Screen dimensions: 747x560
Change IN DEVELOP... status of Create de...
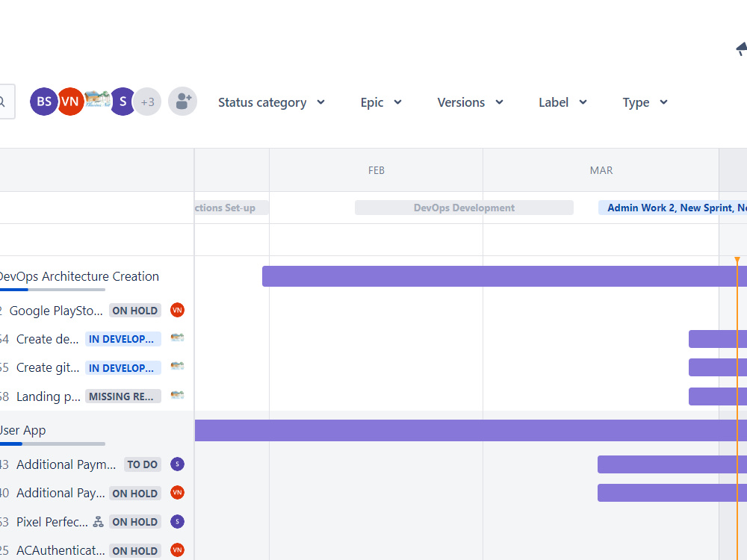(123, 339)
